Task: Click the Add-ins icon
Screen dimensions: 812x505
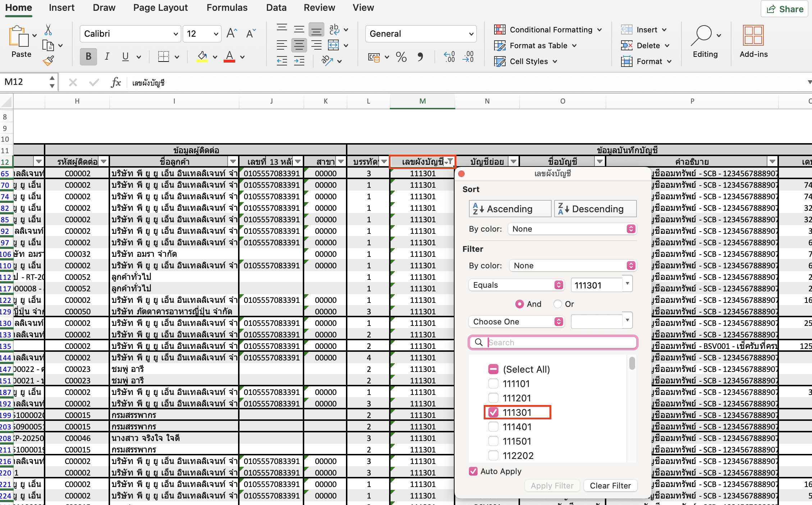Action: pos(753,35)
